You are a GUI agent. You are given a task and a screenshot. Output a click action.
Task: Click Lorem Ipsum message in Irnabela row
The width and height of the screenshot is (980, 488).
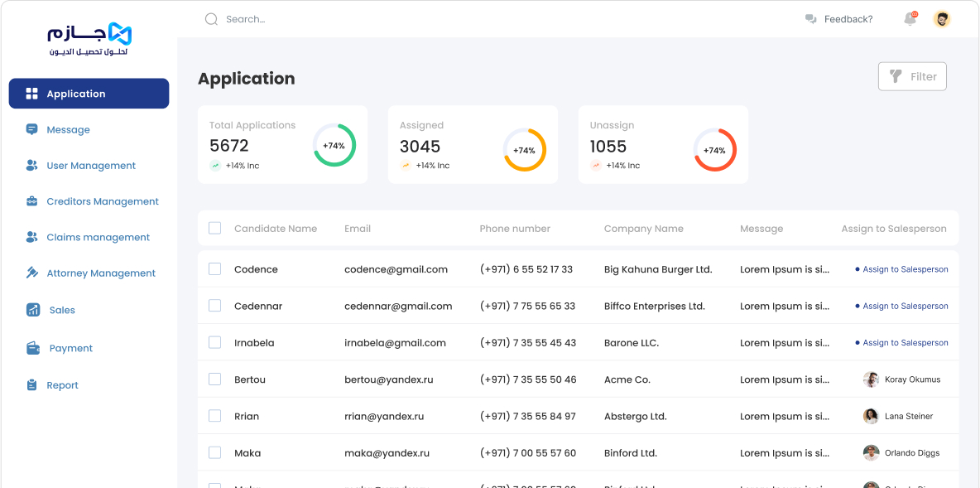click(785, 343)
